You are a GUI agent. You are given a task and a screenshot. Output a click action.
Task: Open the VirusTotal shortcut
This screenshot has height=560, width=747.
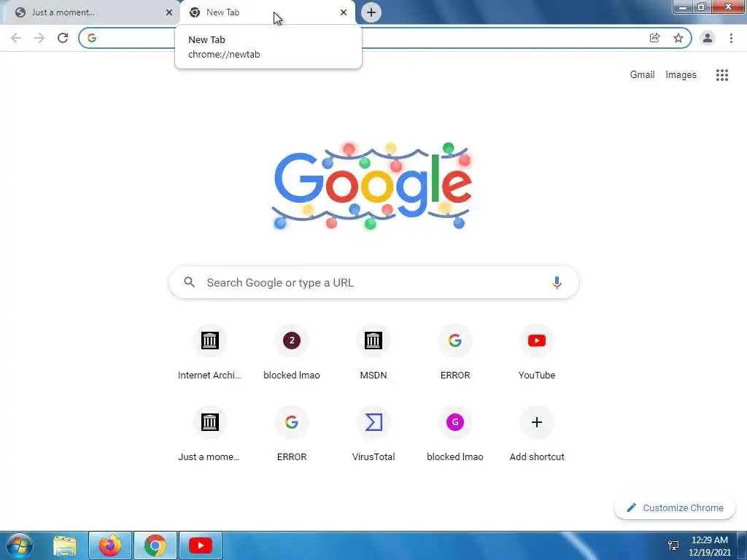(x=373, y=435)
